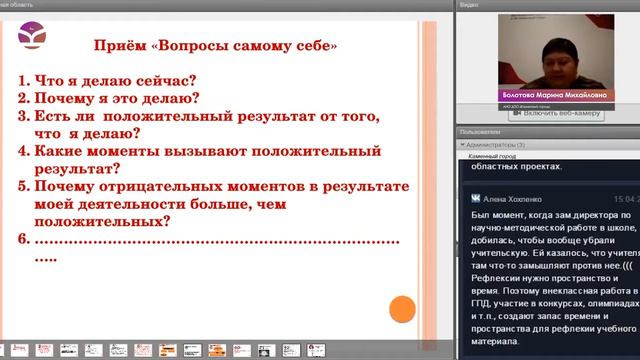Select user Каменный город in the list

pos(492,156)
